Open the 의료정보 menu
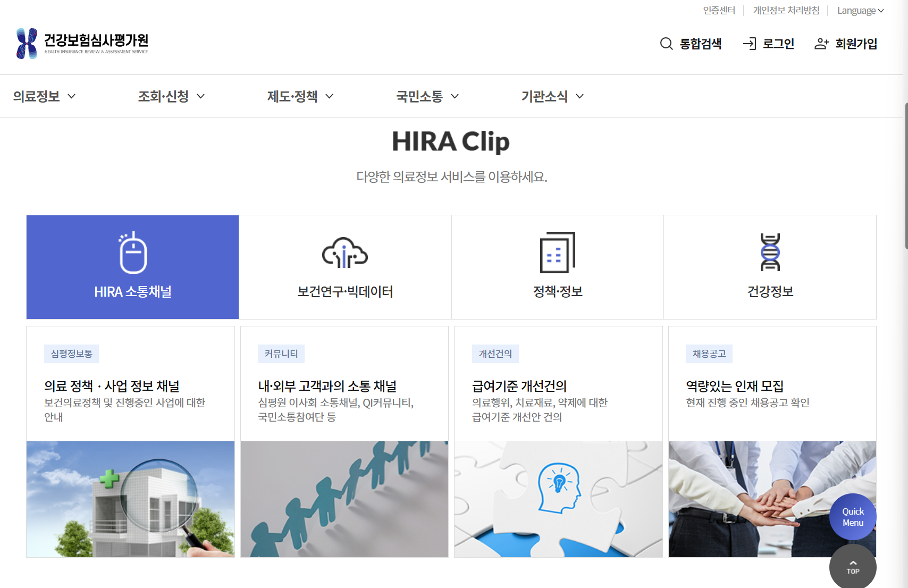 pos(37,96)
